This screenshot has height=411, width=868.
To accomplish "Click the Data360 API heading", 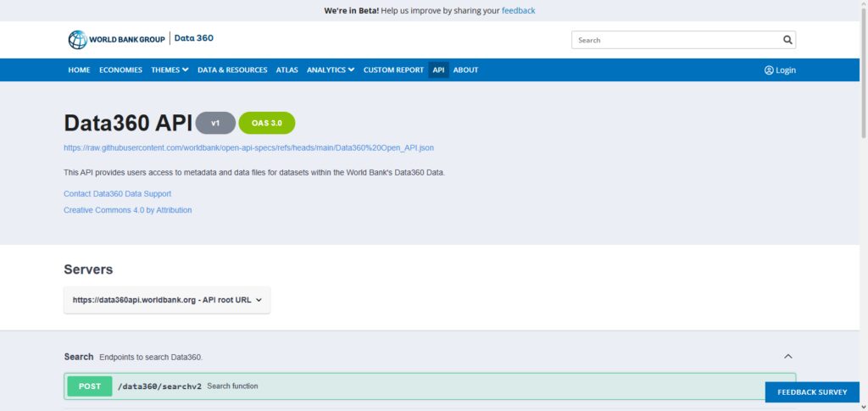I will (x=128, y=123).
